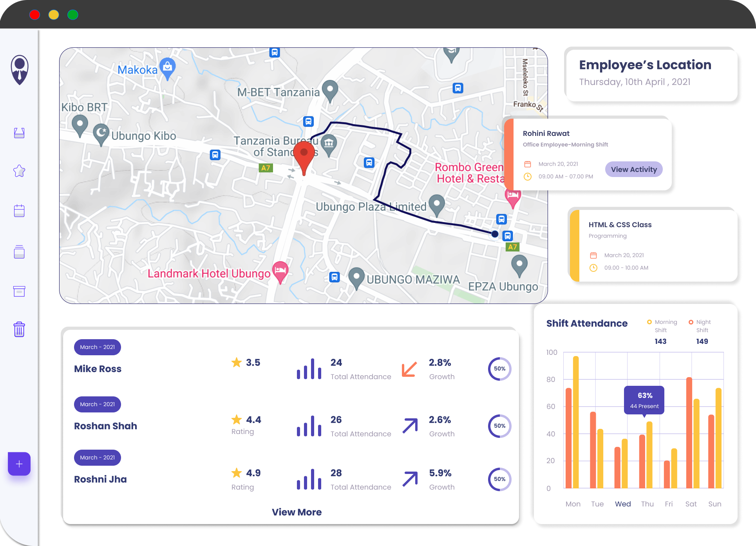756x546 pixels.
Task: Select employee Roshan Shah
Action: [x=106, y=426]
